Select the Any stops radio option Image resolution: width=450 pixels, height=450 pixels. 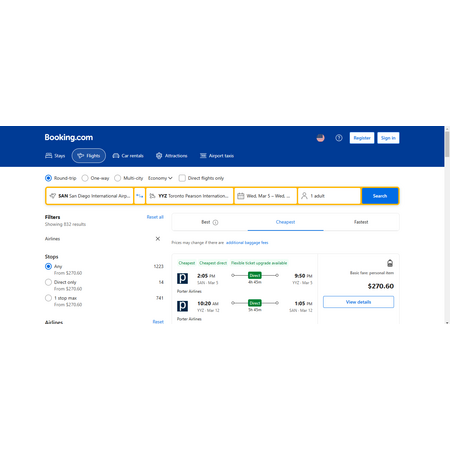coord(48,266)
